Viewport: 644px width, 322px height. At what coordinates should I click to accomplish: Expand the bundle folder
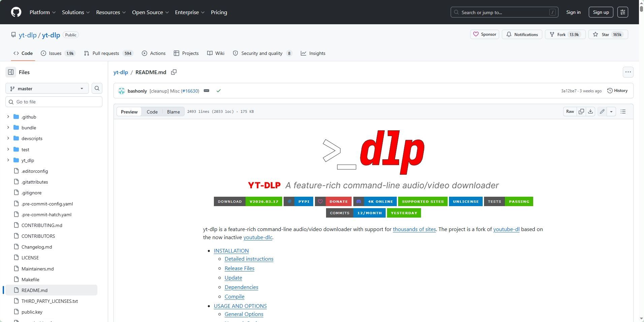pyautogui.click(x=8, y=128)
